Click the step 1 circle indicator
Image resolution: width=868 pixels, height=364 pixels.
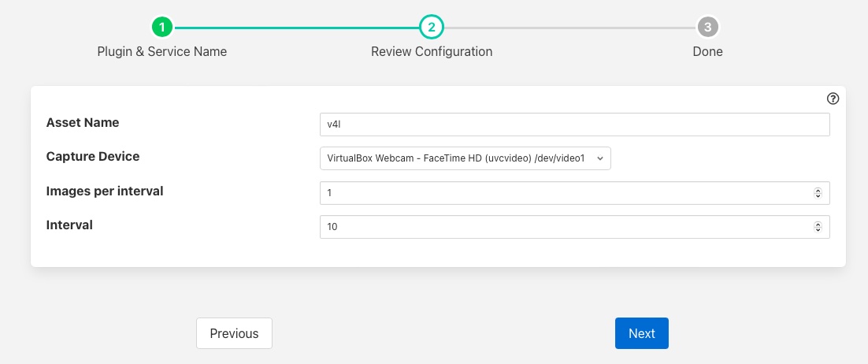click(162, 28)
